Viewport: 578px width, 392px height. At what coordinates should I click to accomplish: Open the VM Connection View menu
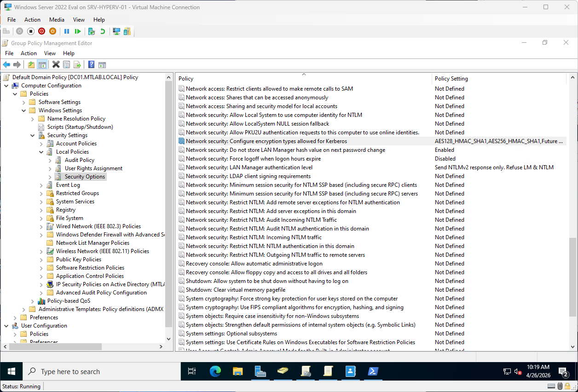79,20
